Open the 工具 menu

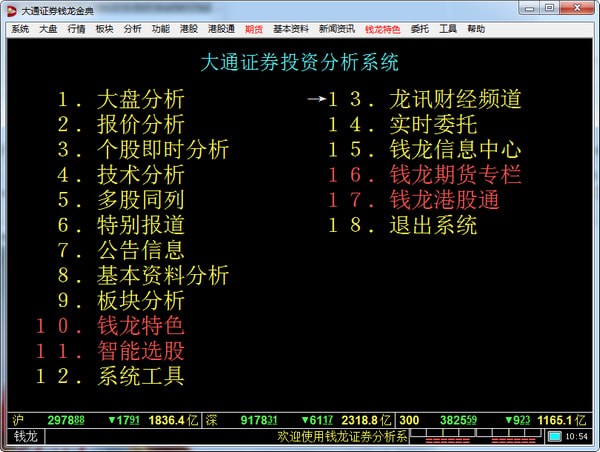[448, 29]
